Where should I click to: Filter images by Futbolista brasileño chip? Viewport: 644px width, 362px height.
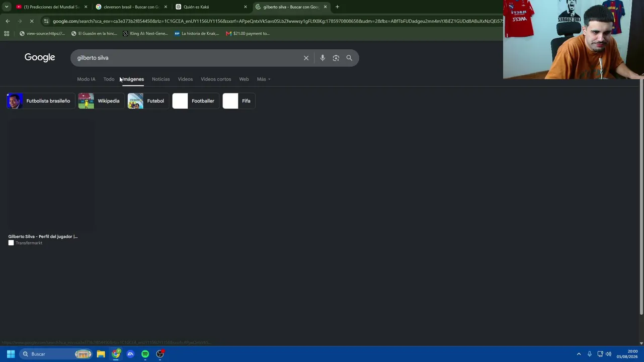click(40, 101)
